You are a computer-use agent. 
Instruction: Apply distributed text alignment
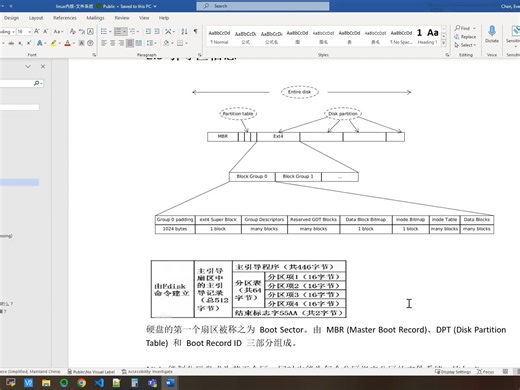(x=139, y=43)
